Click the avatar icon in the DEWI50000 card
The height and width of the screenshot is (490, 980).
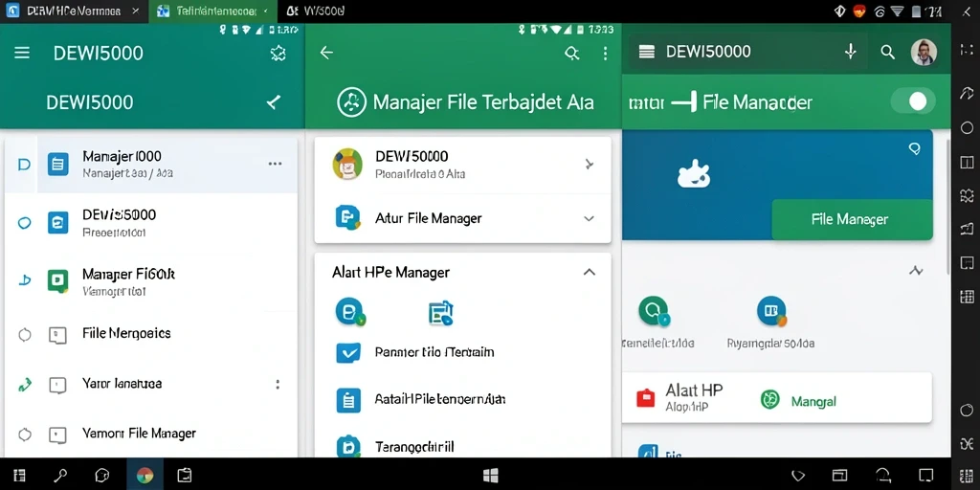tap(347, 164)
